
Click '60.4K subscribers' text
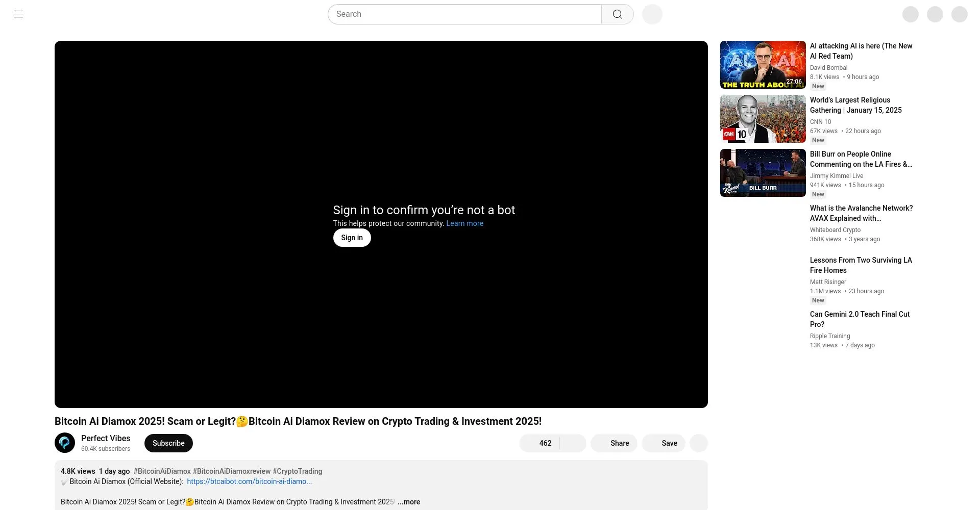tap(106, 449)
